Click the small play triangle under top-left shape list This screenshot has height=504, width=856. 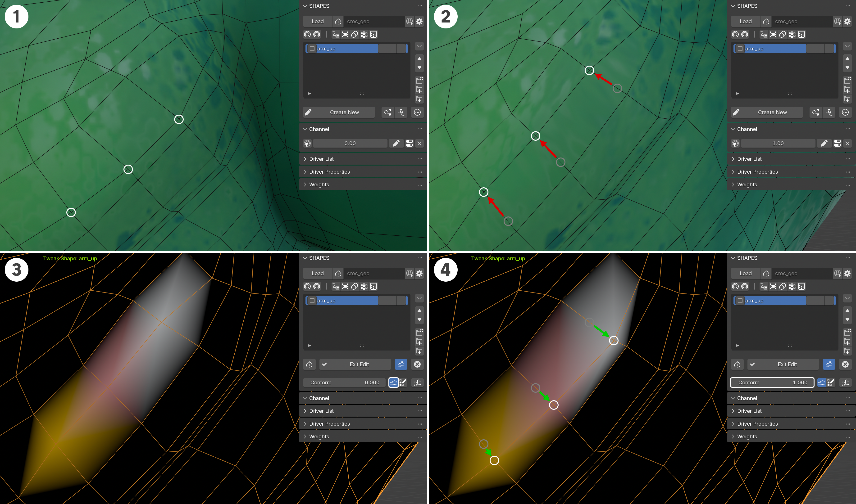pos(310,93)
